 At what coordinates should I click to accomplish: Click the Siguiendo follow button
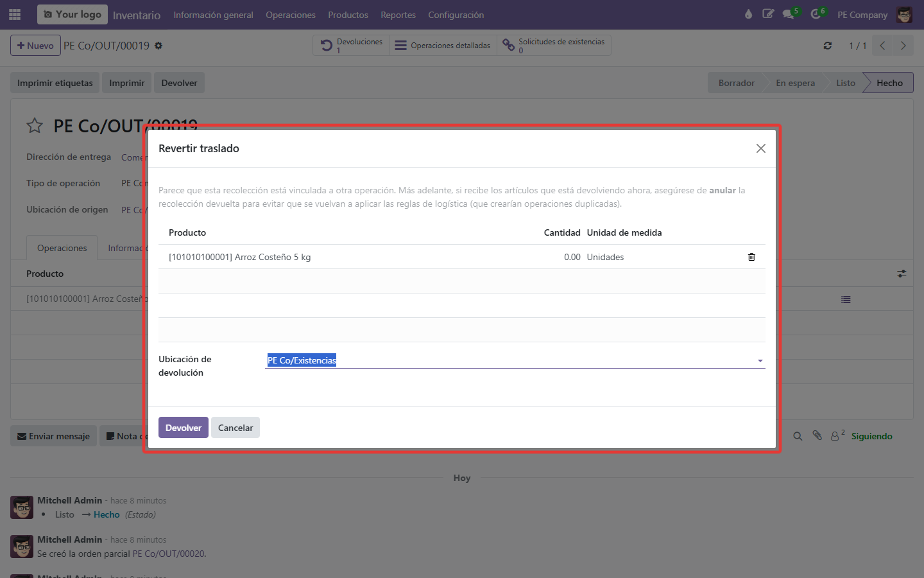(x=872, y=436)
